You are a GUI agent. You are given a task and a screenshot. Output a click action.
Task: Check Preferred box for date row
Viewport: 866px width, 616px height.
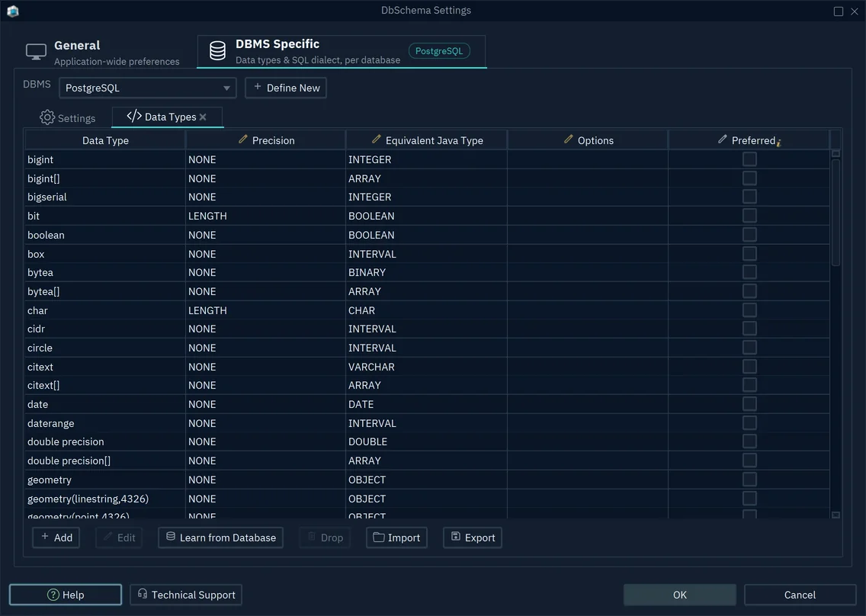pos(749,404)
